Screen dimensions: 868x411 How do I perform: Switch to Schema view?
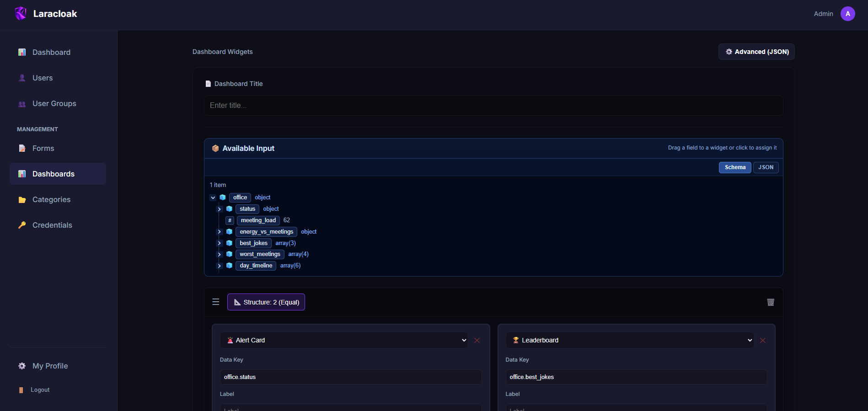(x=735, y=167)
